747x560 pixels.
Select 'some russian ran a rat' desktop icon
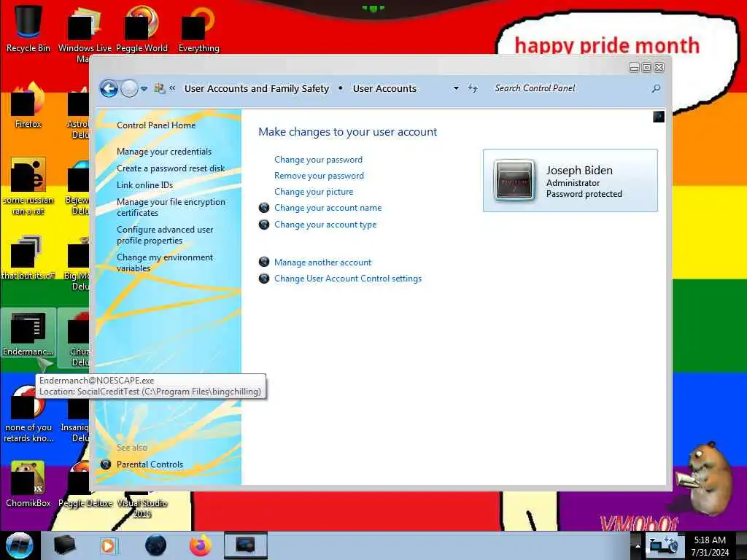coord(28,186)
